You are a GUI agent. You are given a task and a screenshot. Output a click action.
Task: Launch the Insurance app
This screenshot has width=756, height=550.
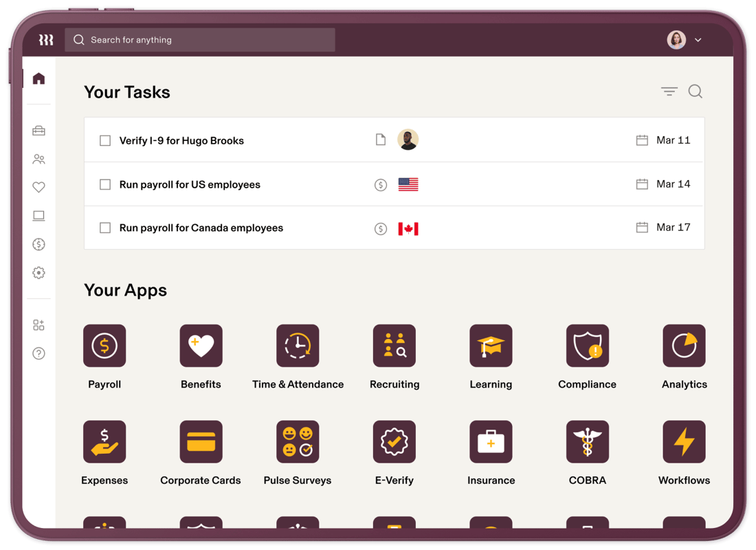[x=491, y=441]
